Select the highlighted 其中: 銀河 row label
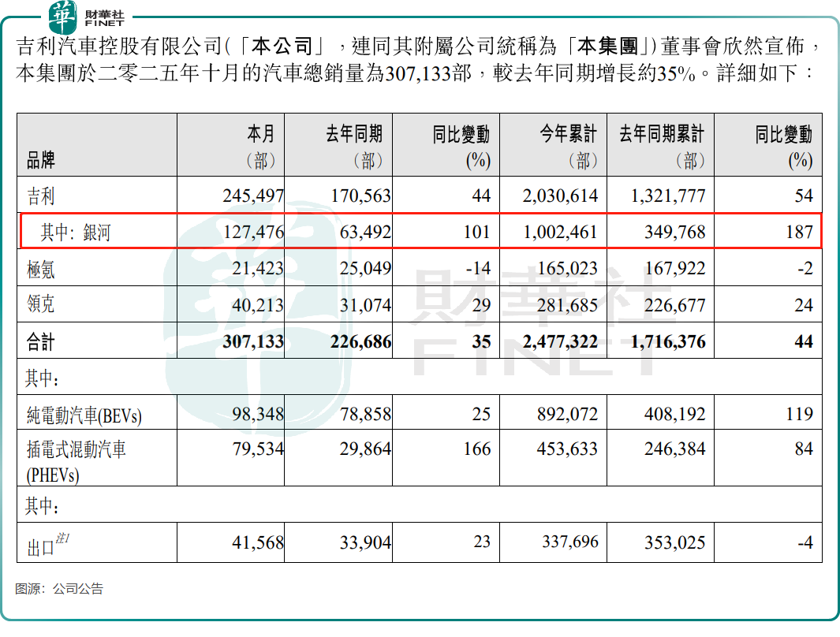The height and width of the screenshot is (637, 840). (76, 232)
